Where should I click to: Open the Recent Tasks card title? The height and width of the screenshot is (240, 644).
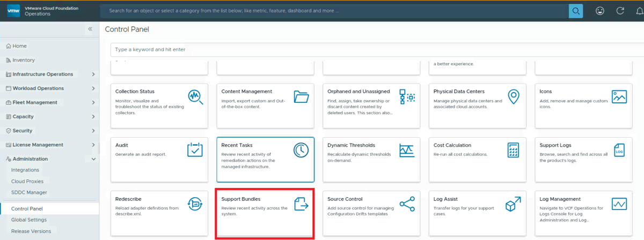coord(237,145)
